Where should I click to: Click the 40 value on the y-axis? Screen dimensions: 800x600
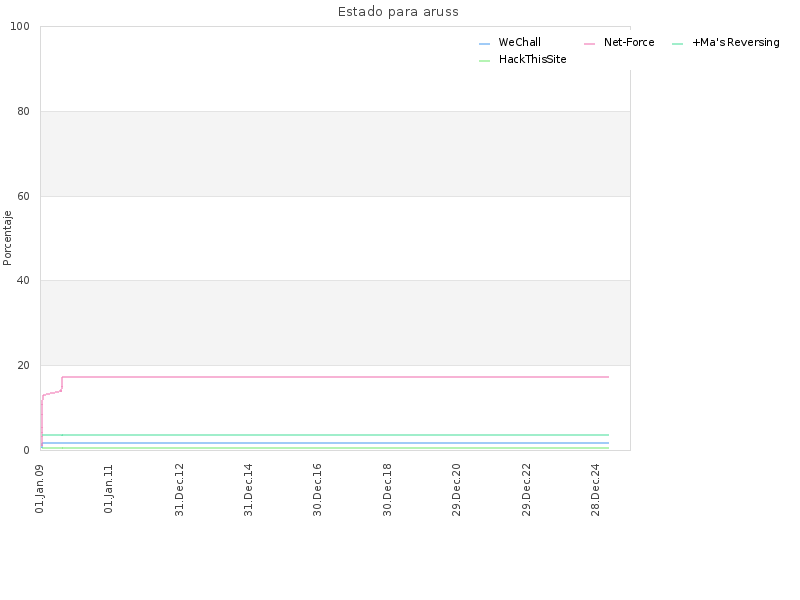tap(23, 280)
